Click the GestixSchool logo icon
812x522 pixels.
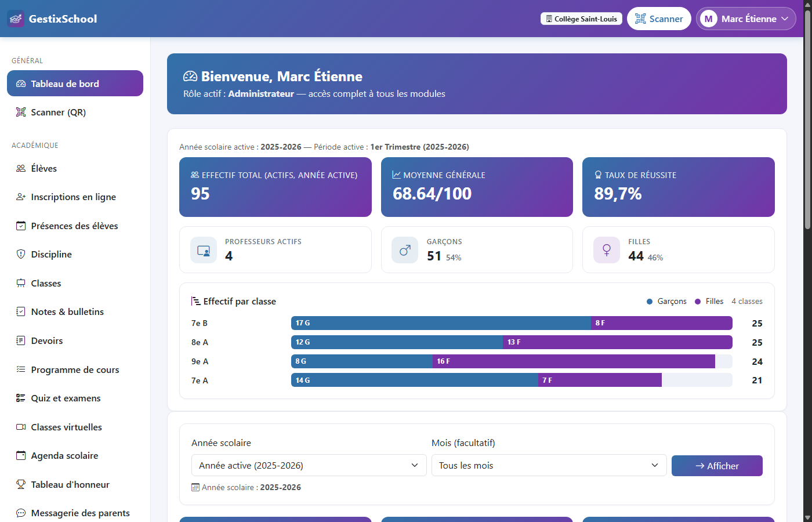click(x=16, y=19)
